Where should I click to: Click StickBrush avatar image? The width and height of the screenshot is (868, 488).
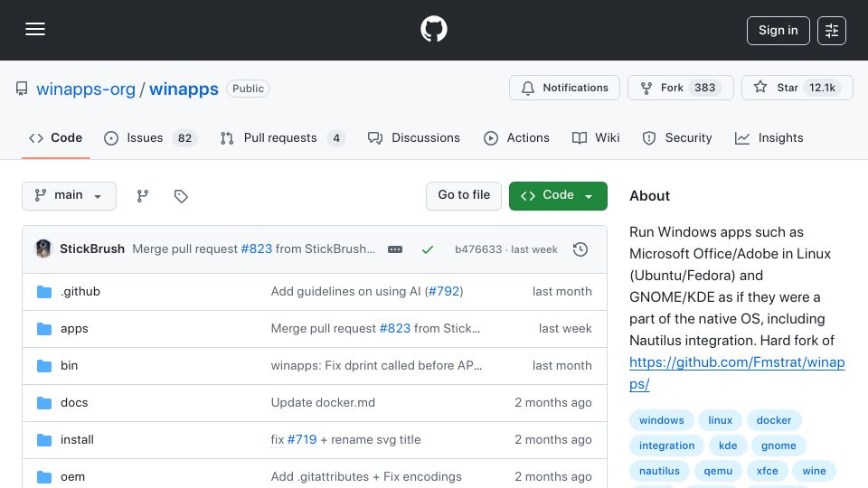tap(43, 249)
